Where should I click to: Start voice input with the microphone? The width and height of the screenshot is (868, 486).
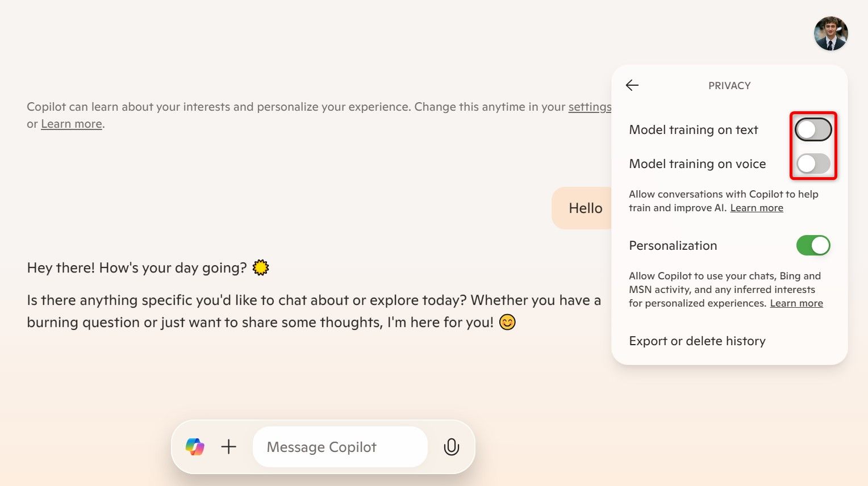[x=452, y=447]
